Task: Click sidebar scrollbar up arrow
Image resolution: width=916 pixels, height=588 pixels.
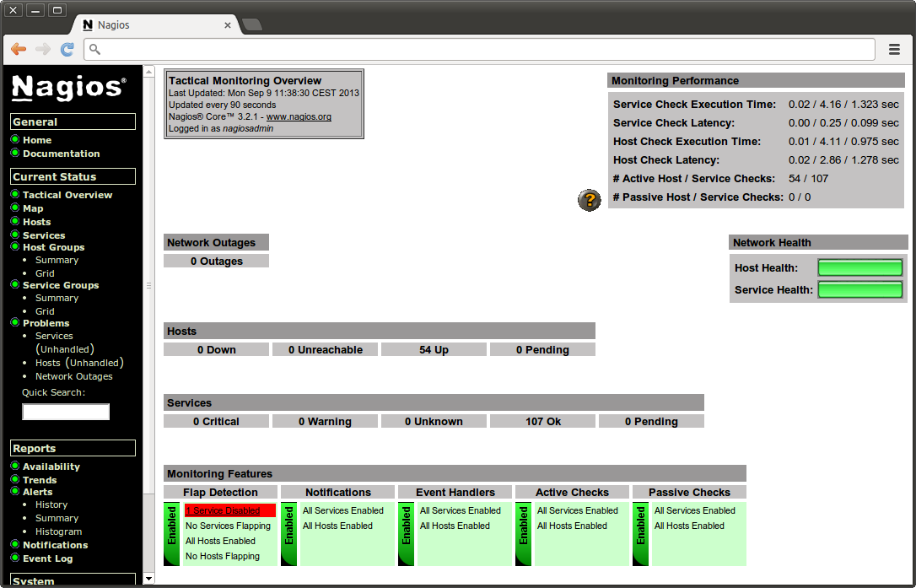Action: 149,72
